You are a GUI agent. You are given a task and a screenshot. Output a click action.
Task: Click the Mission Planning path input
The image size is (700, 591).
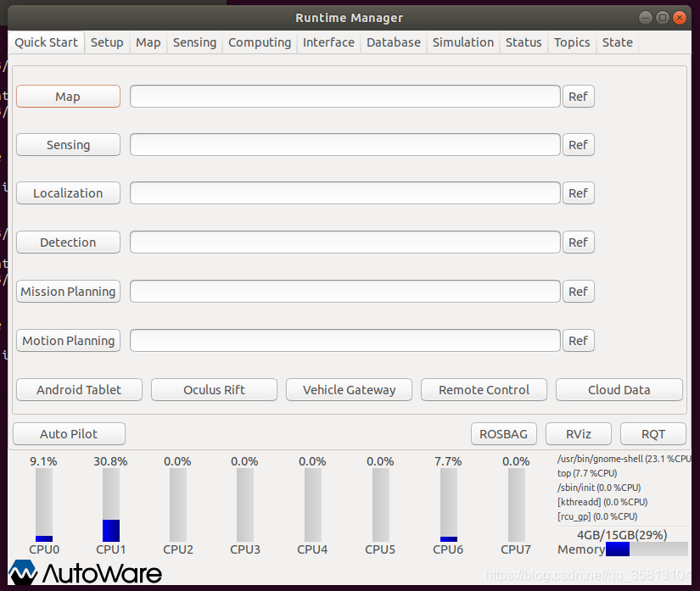point(345,292)
